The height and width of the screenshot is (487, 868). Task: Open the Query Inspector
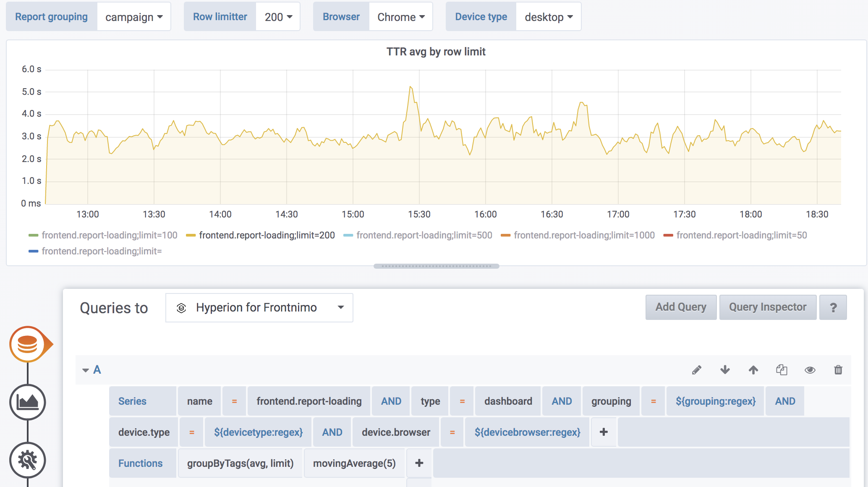pyautogui.click(x=767, y=307)
